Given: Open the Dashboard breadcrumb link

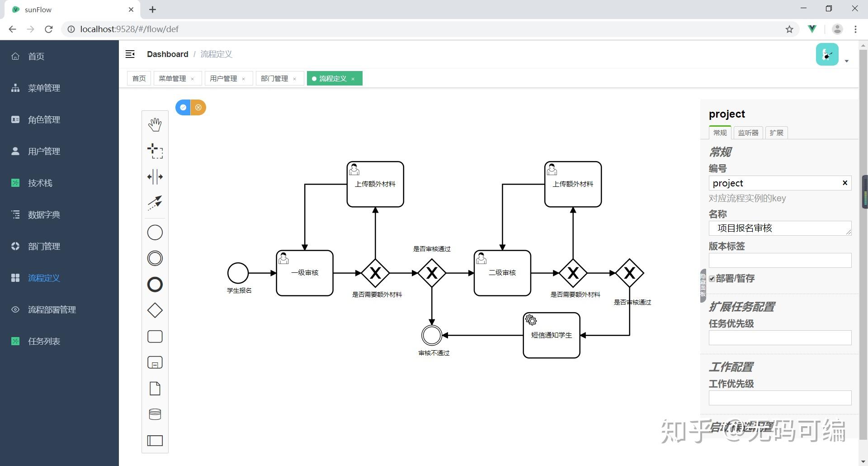Looking at the screenshot, I should click(x=168, y=54).
